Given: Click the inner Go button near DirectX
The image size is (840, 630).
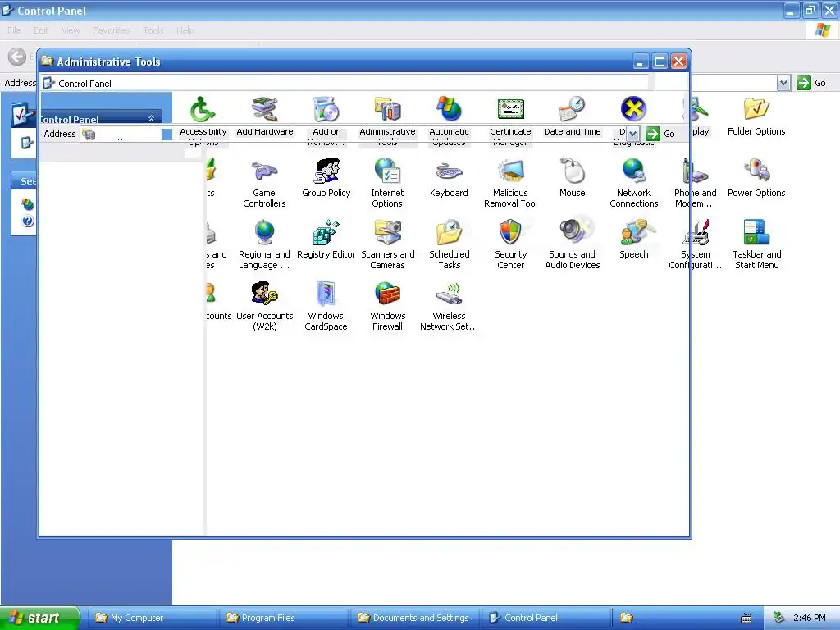Looking at the screenshot, I should tap(660, 134).
